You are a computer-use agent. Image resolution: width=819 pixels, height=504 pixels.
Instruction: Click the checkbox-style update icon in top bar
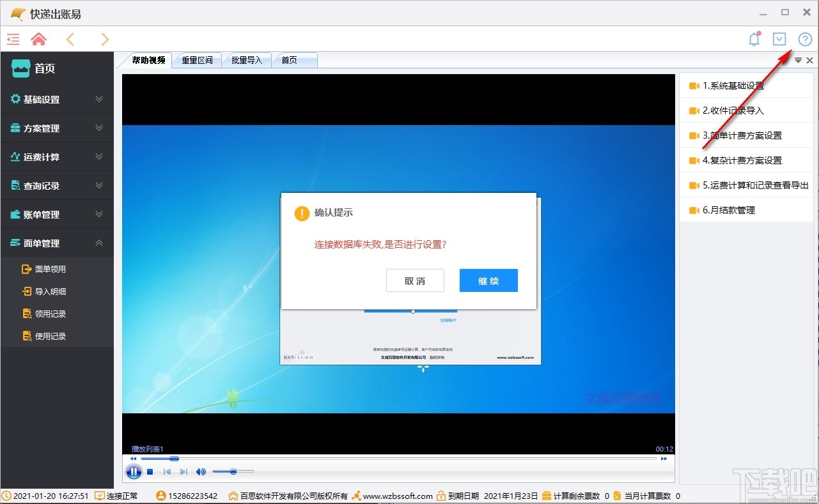[x=779, y=38]
